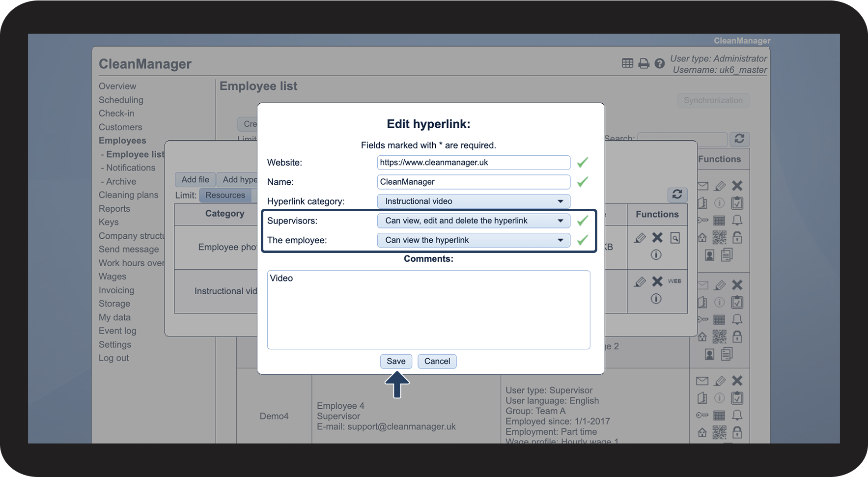
Task: Click into the Website URL field
Action: point(474,163)
